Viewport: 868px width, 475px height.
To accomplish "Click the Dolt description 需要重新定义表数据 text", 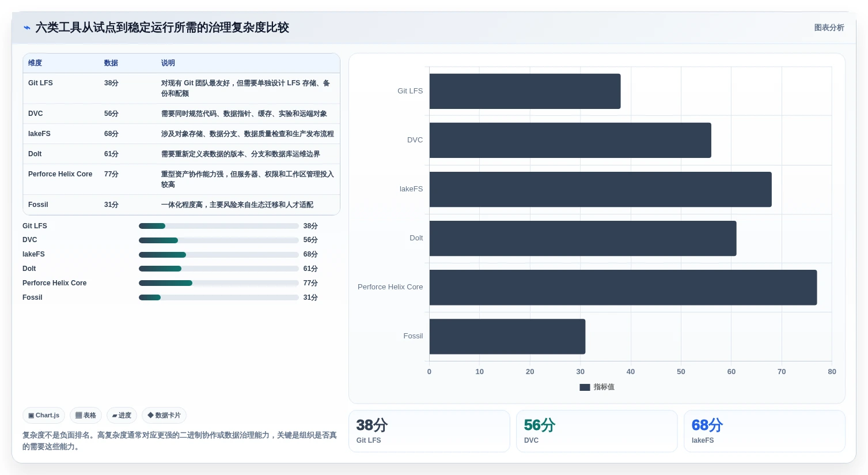I will pyautogui.click(x=241, y=154).
